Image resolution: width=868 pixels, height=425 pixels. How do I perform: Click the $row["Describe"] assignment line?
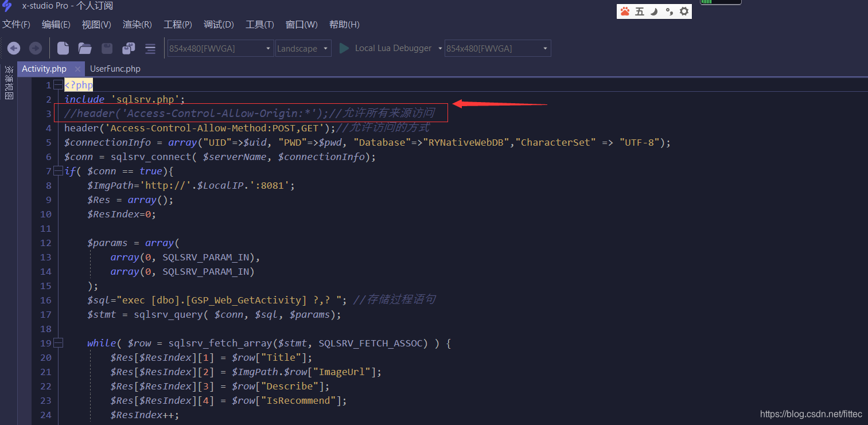coord(220,386)
